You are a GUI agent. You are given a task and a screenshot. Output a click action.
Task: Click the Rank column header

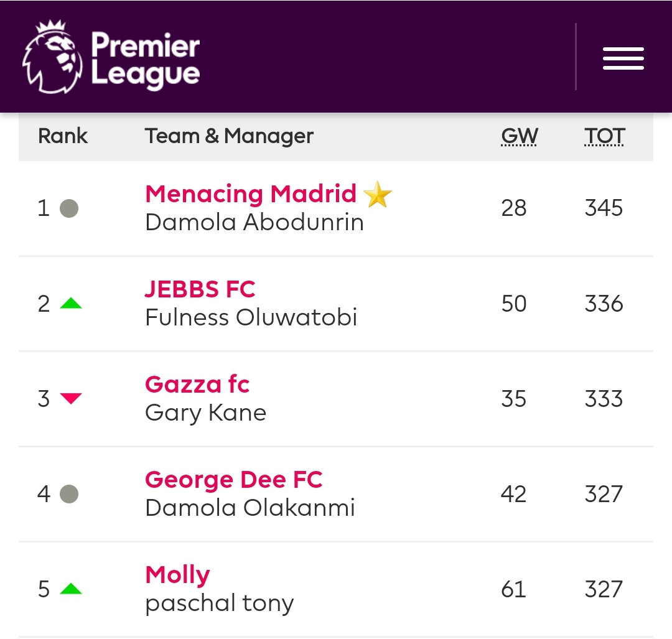63,136
